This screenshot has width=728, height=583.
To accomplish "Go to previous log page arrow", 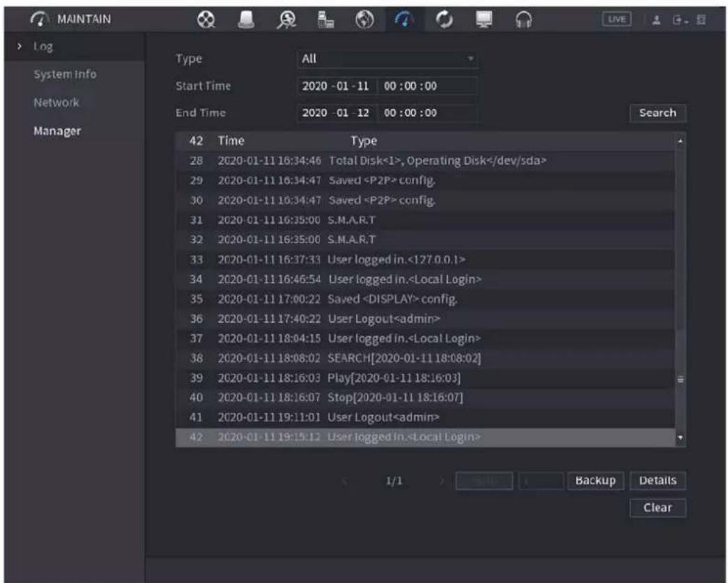I will coord(345,481).
